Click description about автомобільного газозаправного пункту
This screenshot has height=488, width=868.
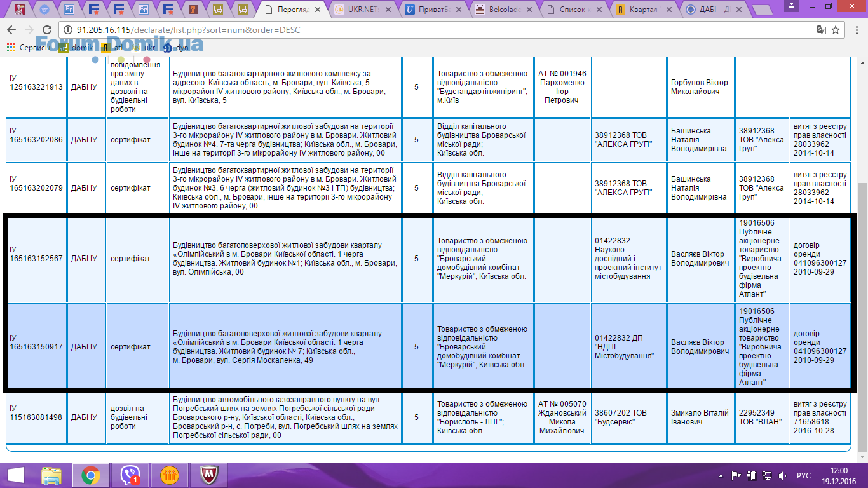pyautogui.click(x=285, y=417)
